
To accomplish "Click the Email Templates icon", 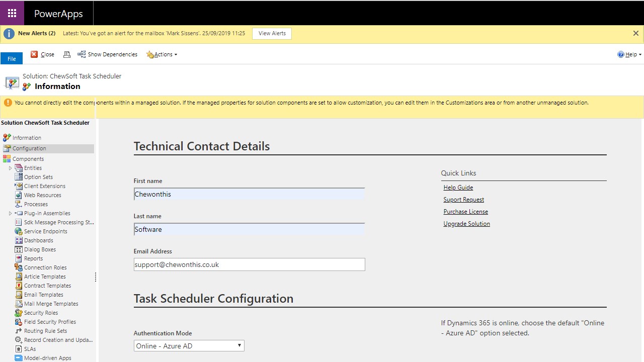I will 19,295.
